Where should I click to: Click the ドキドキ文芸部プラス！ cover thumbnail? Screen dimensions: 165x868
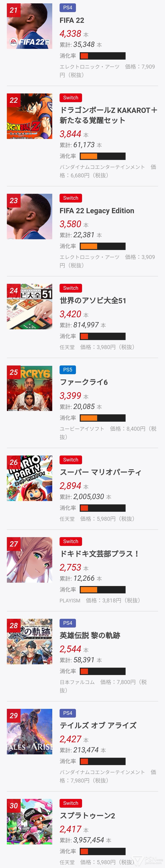pos(30,560)
